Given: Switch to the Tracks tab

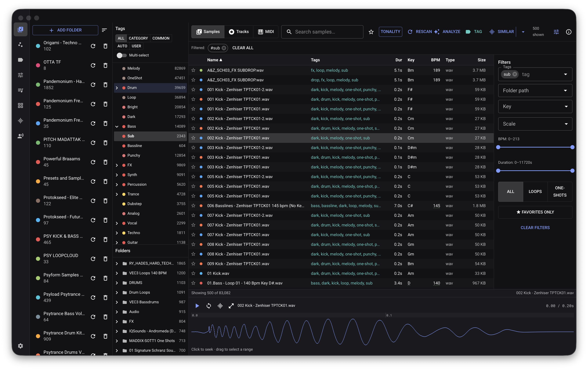Looking at the screenshot, I should (x=239, y=32).
